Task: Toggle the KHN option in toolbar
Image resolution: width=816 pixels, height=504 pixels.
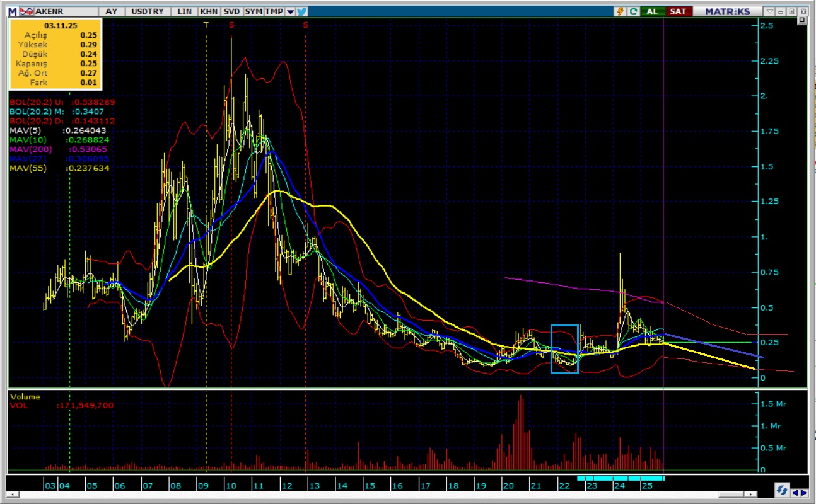Action: [x=207, y=11]
